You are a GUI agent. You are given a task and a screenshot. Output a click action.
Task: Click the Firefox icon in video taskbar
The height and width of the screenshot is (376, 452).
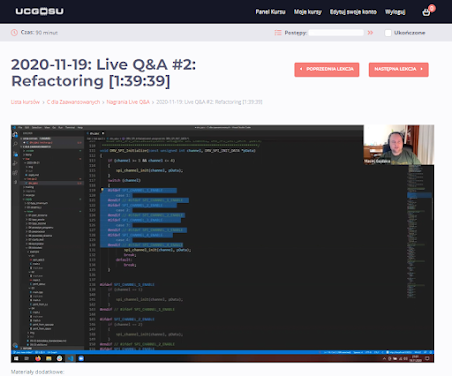(x=38, y=358)
